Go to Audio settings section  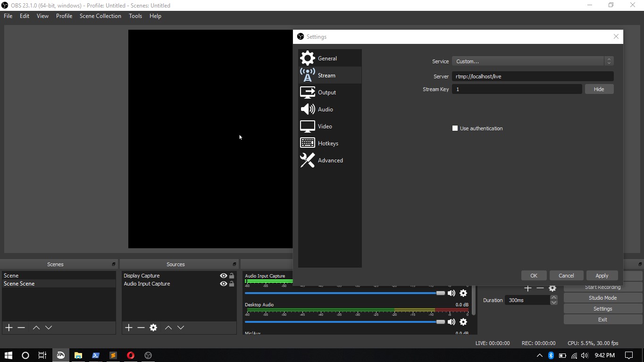(x=330, y=109)
